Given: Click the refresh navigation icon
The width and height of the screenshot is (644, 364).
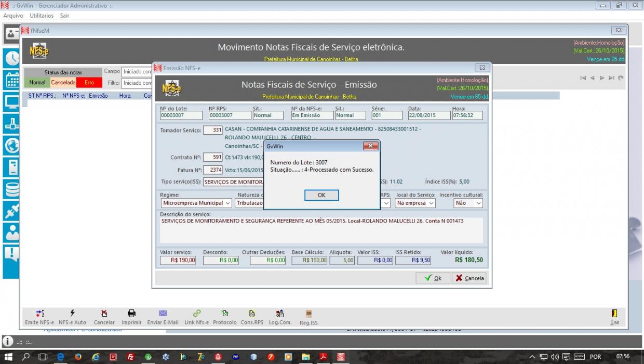Looking at the screenshot, I should (621, 78).
